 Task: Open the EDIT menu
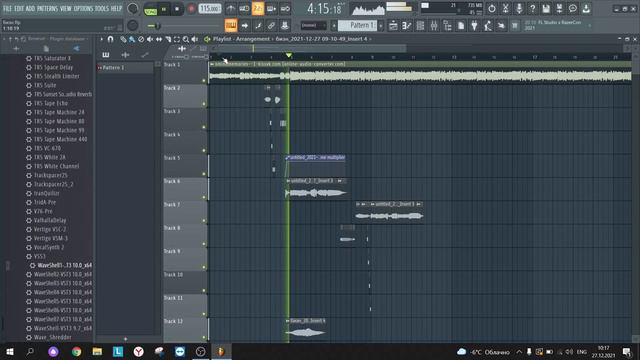click(19, 8)
